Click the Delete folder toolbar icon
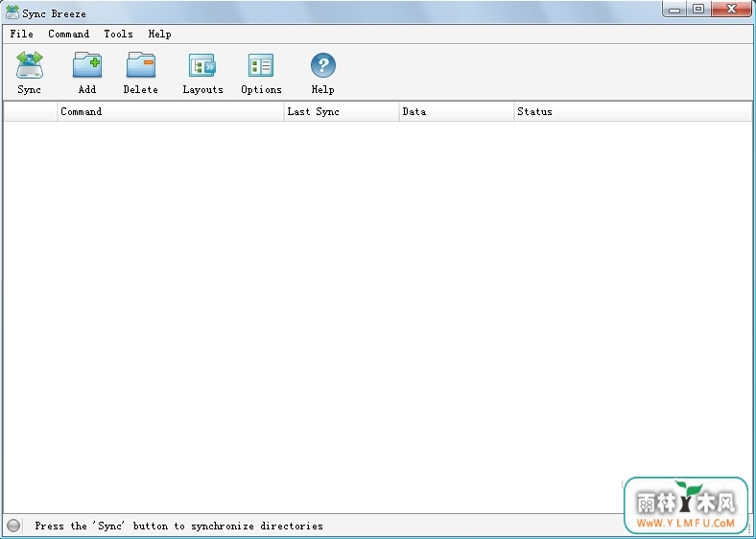 coord(141,65)
